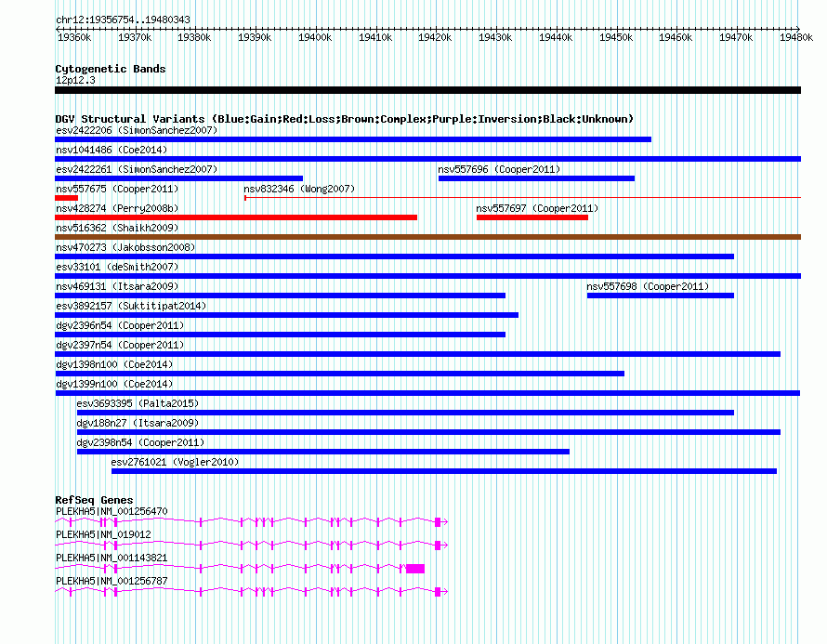Image resolution: width=827 pixels, height=644 pixels.
Task: Open the nsv832346 (Wong2007) label
Action: (299, 189)
